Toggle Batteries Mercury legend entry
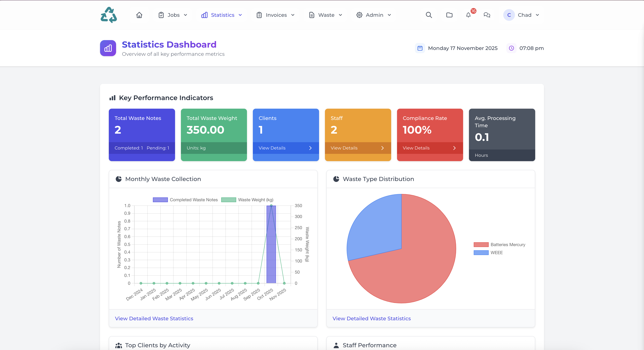 [x=507, y=245]
